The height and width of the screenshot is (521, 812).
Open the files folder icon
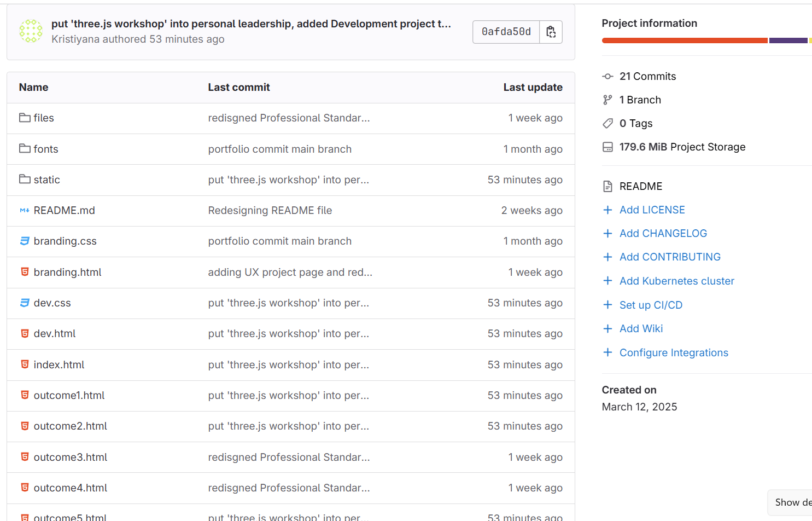point(25,118)
